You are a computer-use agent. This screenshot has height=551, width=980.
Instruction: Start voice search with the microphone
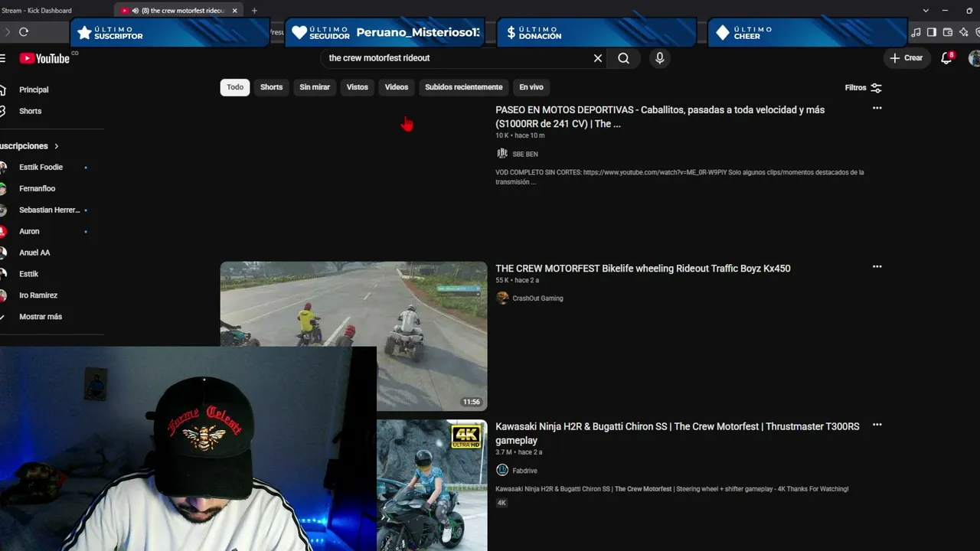tap(660, 58)
